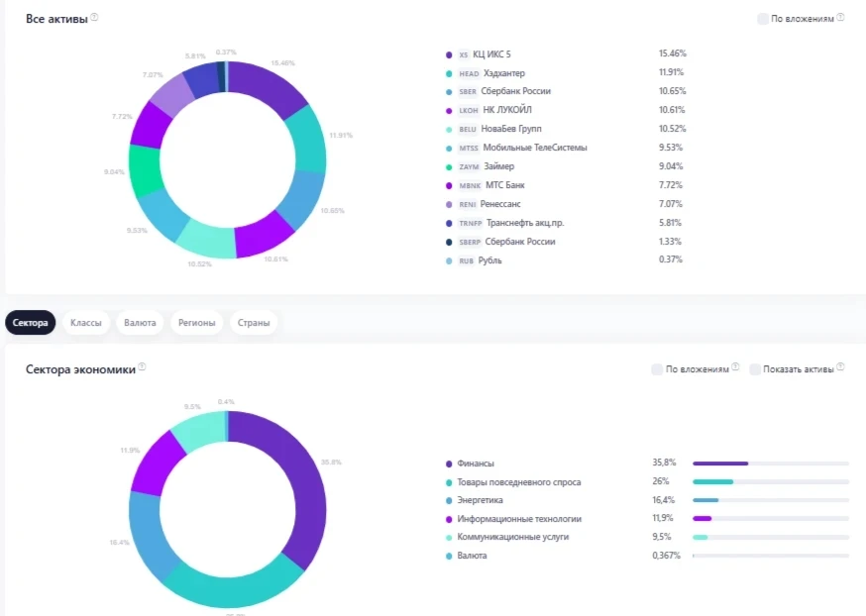866x616 pixels.
Task: Select КЦ ИКС 5 in asset list
Action: [491, 54]
